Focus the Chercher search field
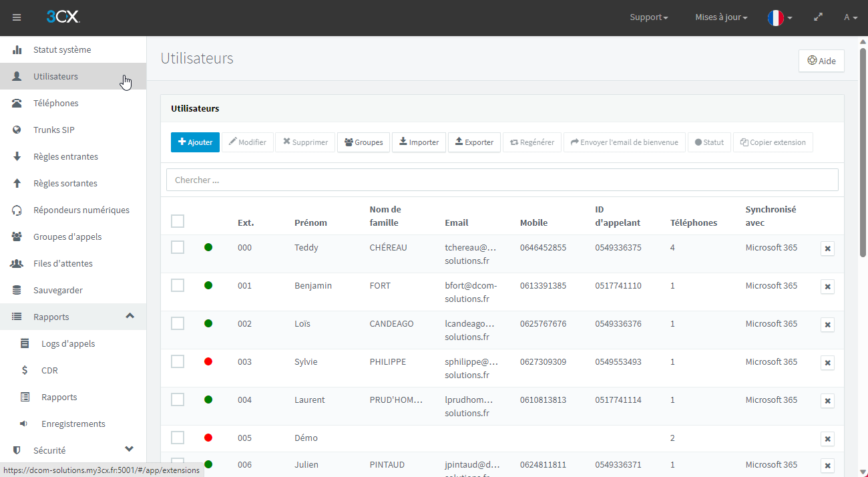The height and width of the screenshot is (477, 868). tap(502, 180)
